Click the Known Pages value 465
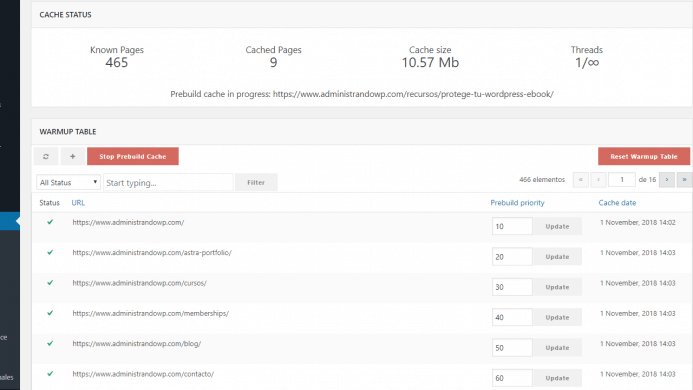The image size is (693, 390). [117, 63]
